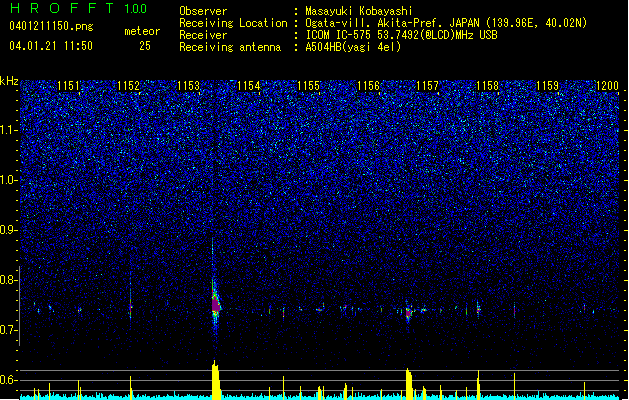
Task: Click the 1153 time marker
Action: (188, 86)
